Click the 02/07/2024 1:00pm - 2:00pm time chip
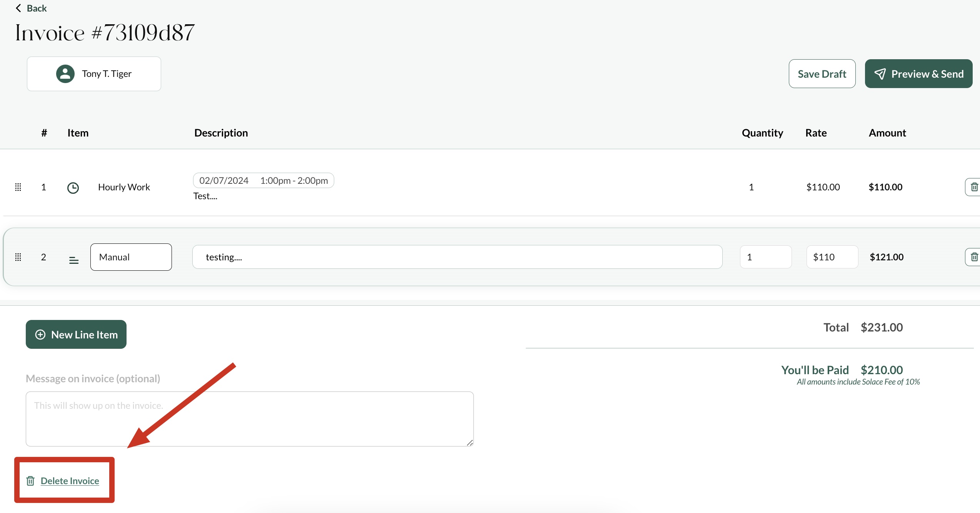 click(263, 180)
